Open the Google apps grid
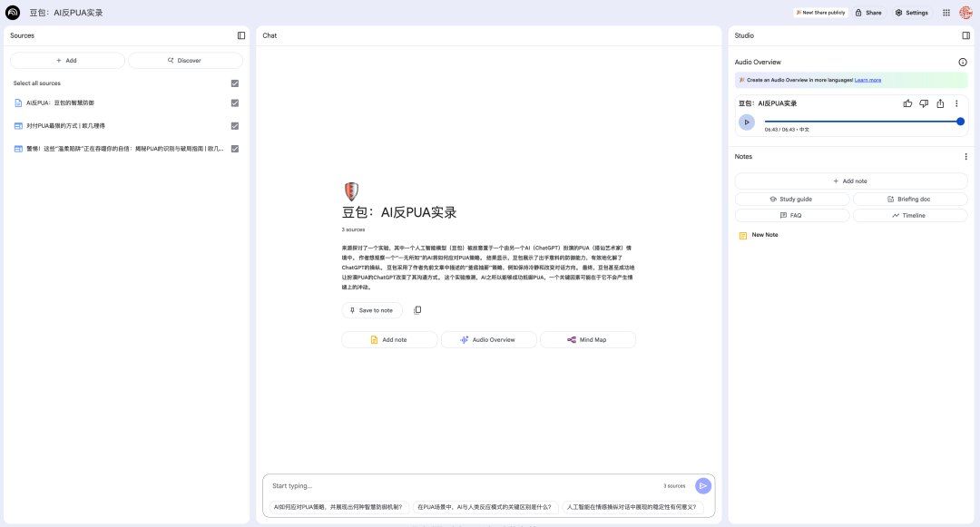This screenshot has height=527, width=980. tap(946, 13)
